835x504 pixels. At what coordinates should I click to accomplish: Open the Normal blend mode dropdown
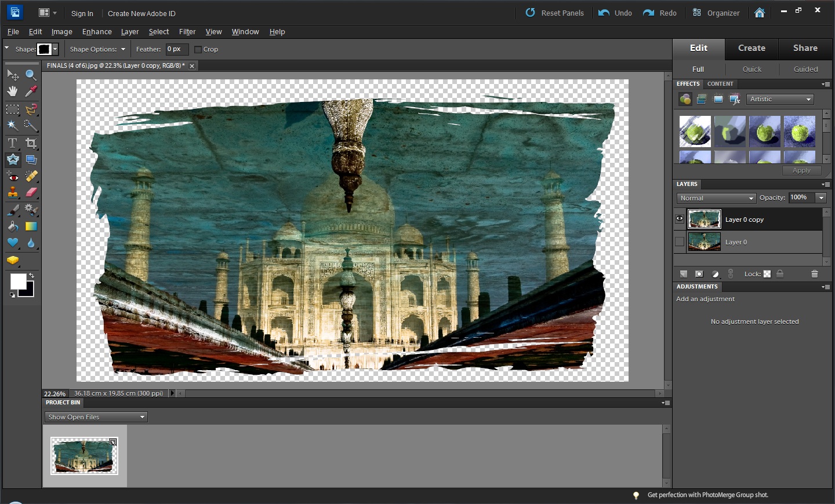coord(716,198)
